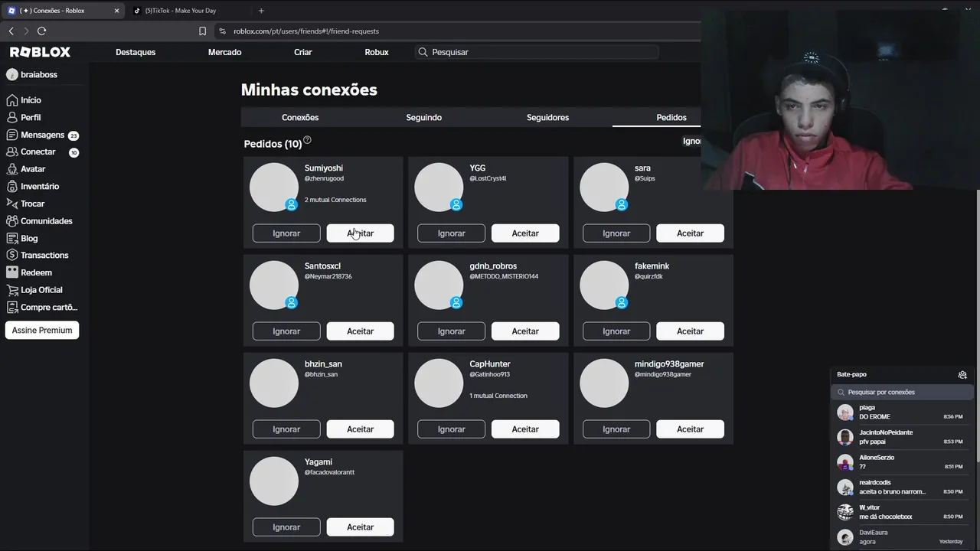Open Compre cartão gift card icon
Viewport: 980px width, 551px height.
coord(11,307)
